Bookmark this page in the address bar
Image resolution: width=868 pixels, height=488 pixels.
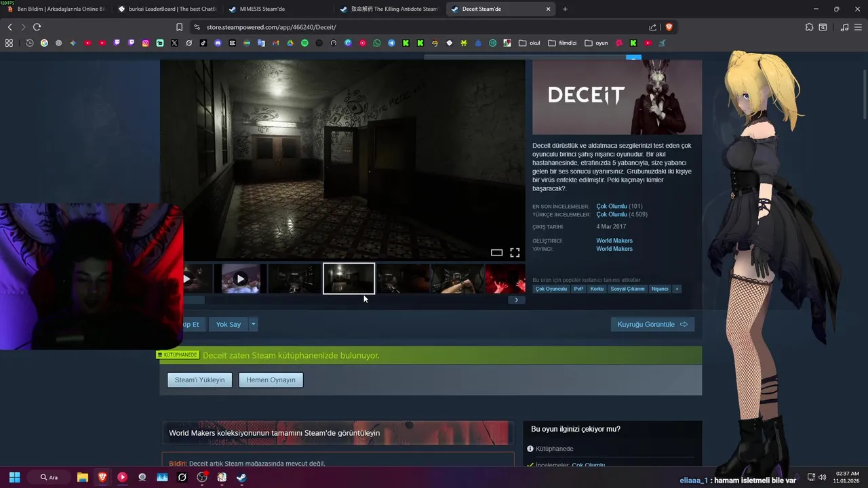point(179,27)
